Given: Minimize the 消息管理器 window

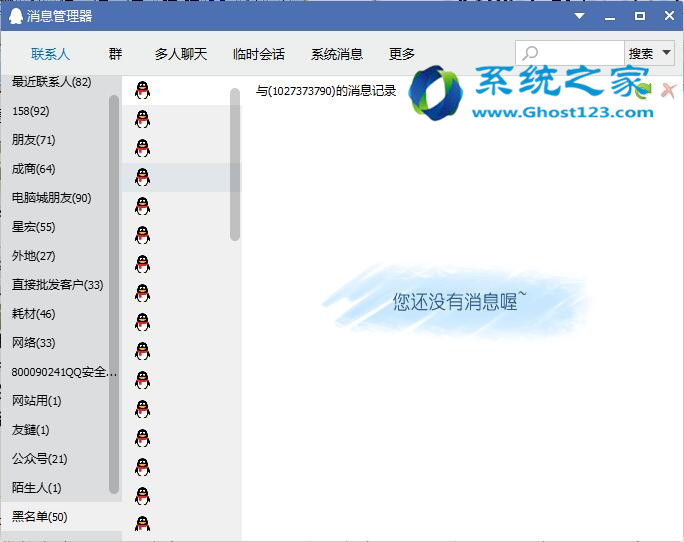Looking at the screenshot, I should (609, 17).
